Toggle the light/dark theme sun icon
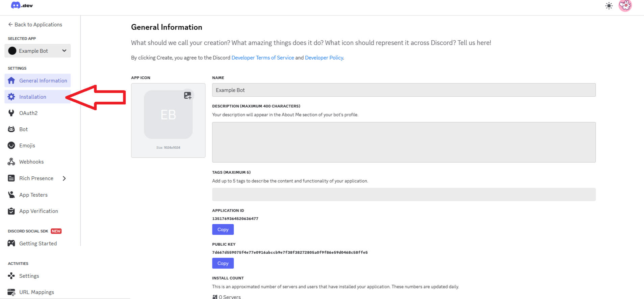This screenshot has height=299, width=644. pyautogui.click(x=609, y=6)
